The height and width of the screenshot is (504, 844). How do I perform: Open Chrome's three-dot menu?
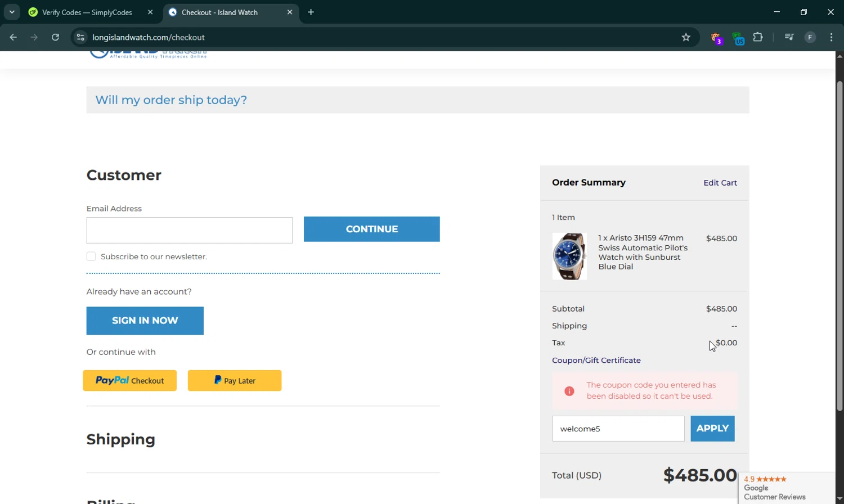832,37
